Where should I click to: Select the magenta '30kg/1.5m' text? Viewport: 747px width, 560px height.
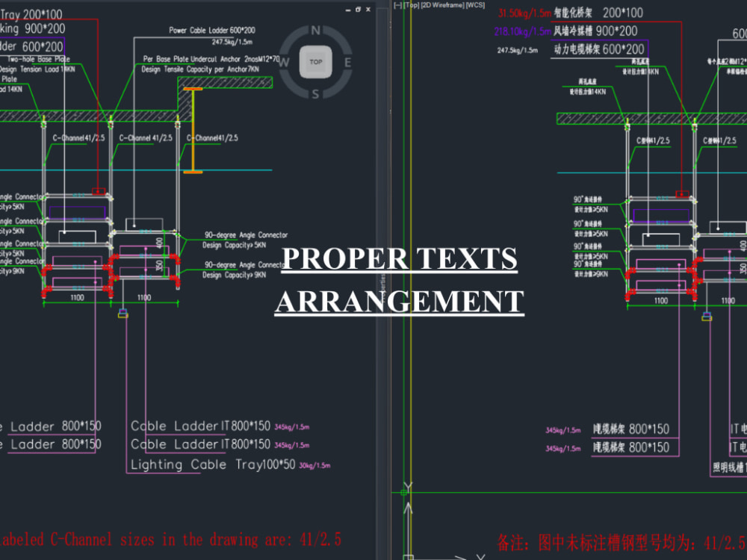coord(314,466)
